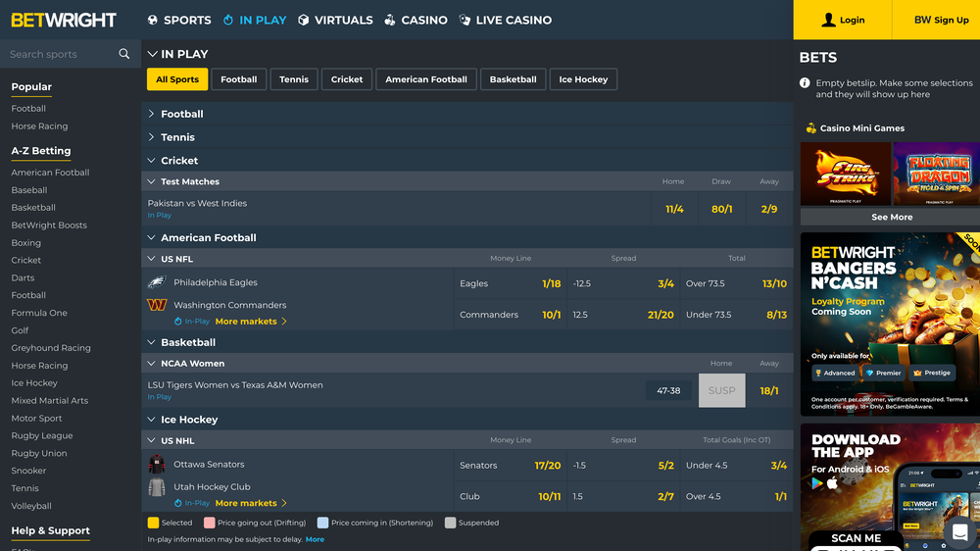
Task: Select West Indies away odds 2/9
Action: [769, 209]
